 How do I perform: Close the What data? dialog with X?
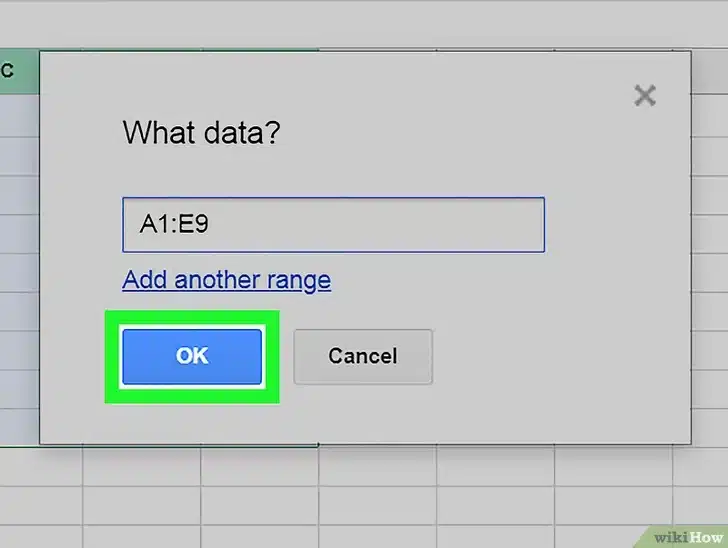click(x=645, y=96)
